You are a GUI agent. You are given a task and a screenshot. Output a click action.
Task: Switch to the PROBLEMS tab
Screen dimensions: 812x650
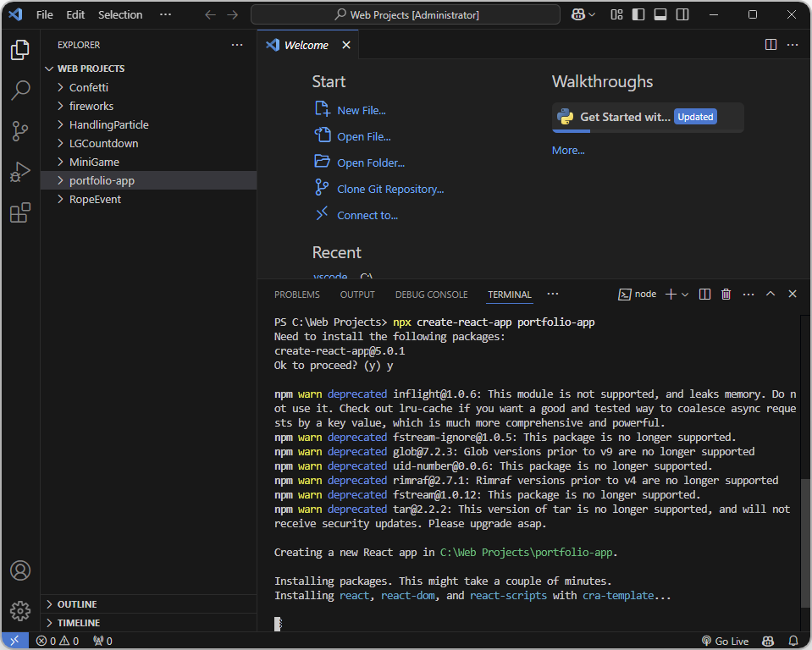click(296, 295)
